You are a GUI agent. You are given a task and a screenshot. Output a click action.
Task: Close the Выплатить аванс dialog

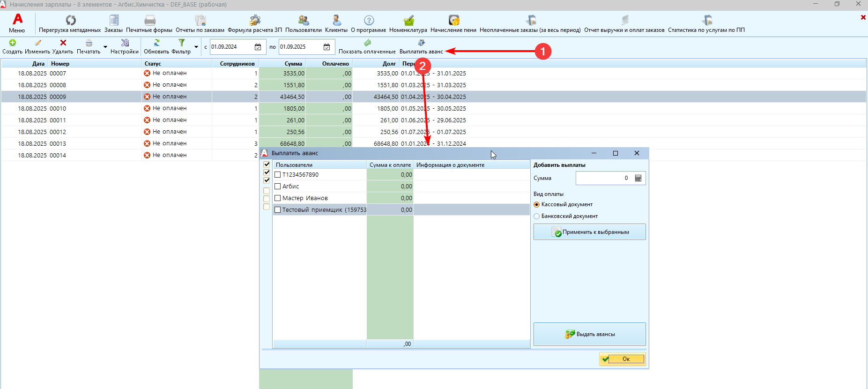[x=637, y=153]
